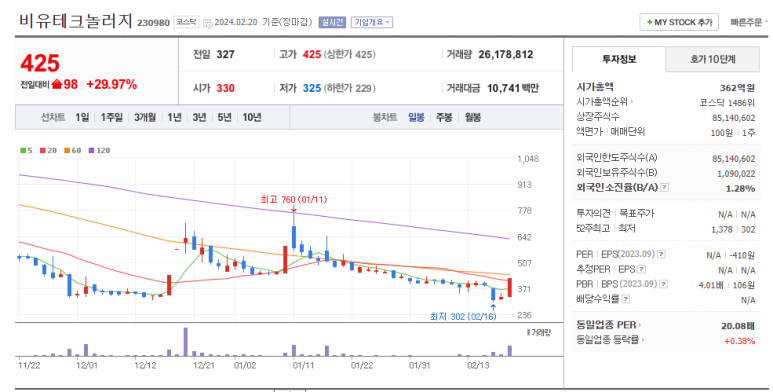Click the 최고 760 (01/11) chart marker
Screen dimensions: 773x392
coord(293,200)
